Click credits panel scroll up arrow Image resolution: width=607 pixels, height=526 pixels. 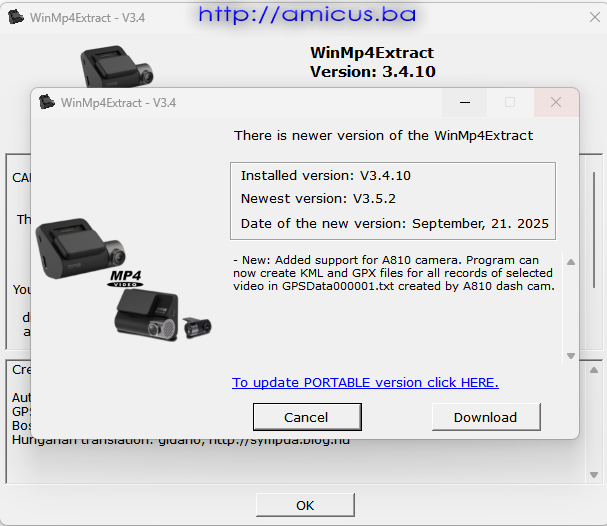pos(594,370)
